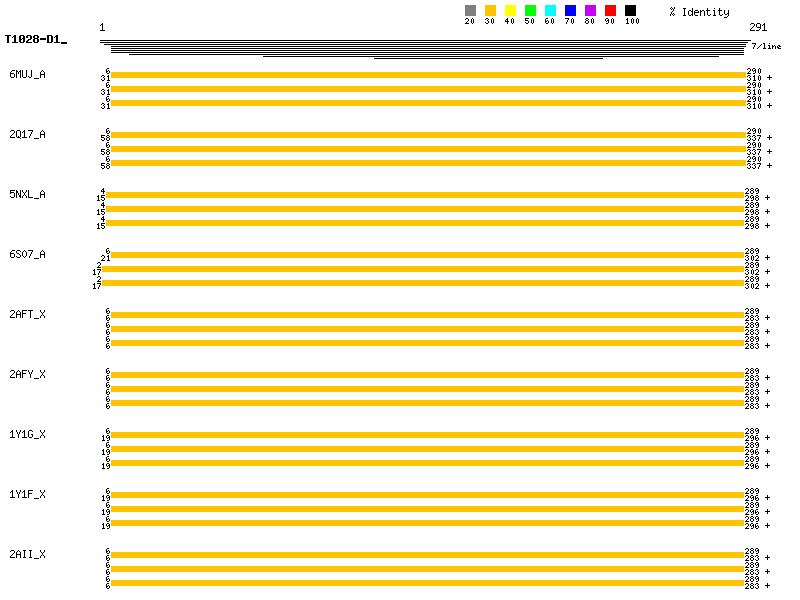Expand the plus sign on first 1Y1F_X row
This screenshot has width=800, height=600.
point(769,498)
